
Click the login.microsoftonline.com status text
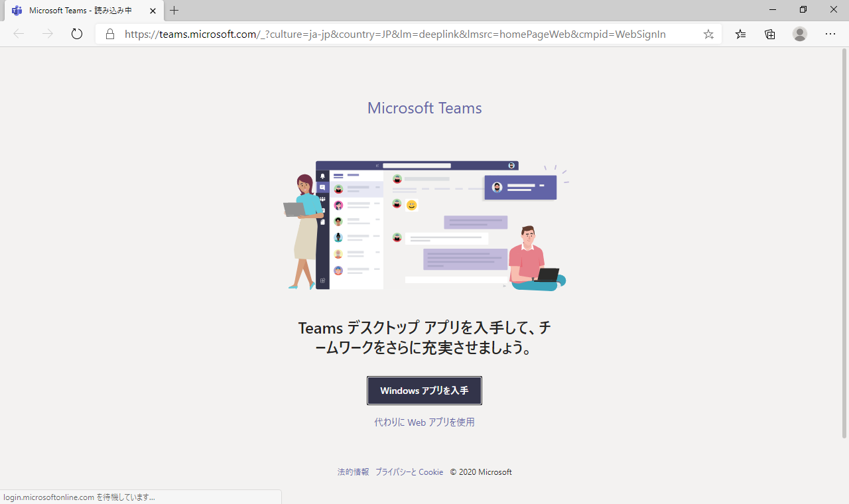point(79,497)
